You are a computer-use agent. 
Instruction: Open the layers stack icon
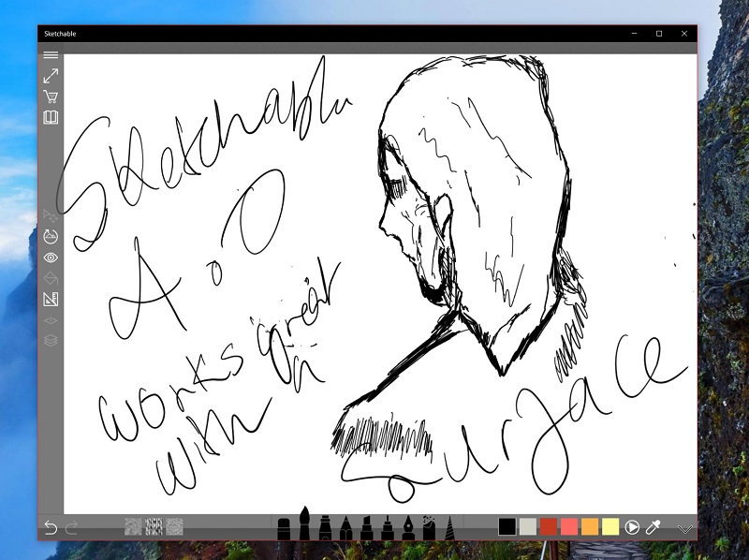[51, 340]
